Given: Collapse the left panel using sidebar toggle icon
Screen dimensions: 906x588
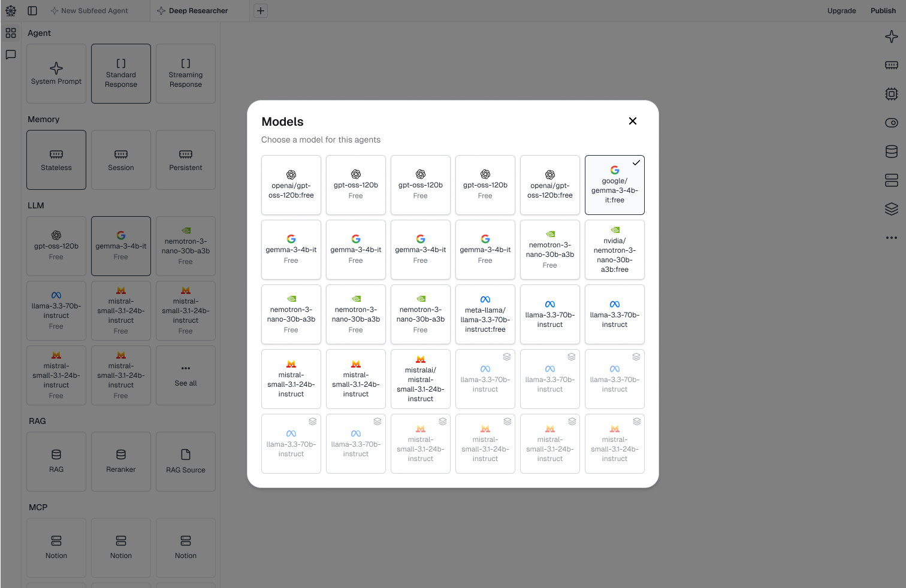Looking at the screenshot, I should click(x=32, y=11).
